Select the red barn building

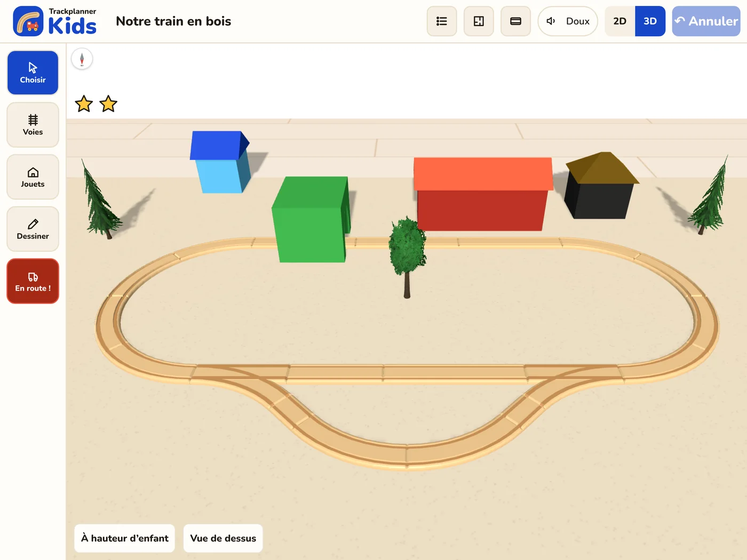(483, 194)
